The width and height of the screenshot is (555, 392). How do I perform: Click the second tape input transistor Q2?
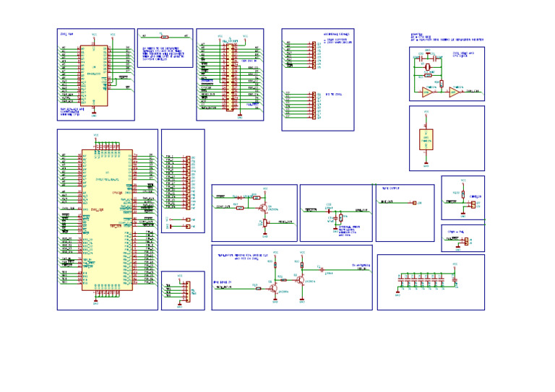coord(300,280)
